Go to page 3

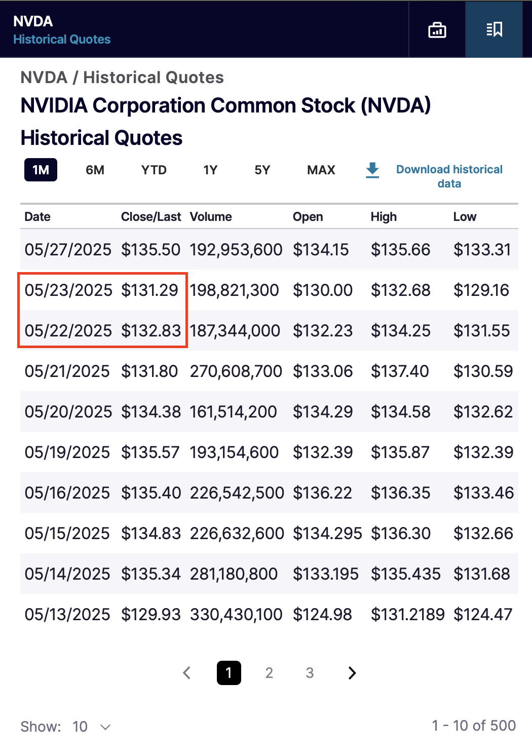click(310, 673)
